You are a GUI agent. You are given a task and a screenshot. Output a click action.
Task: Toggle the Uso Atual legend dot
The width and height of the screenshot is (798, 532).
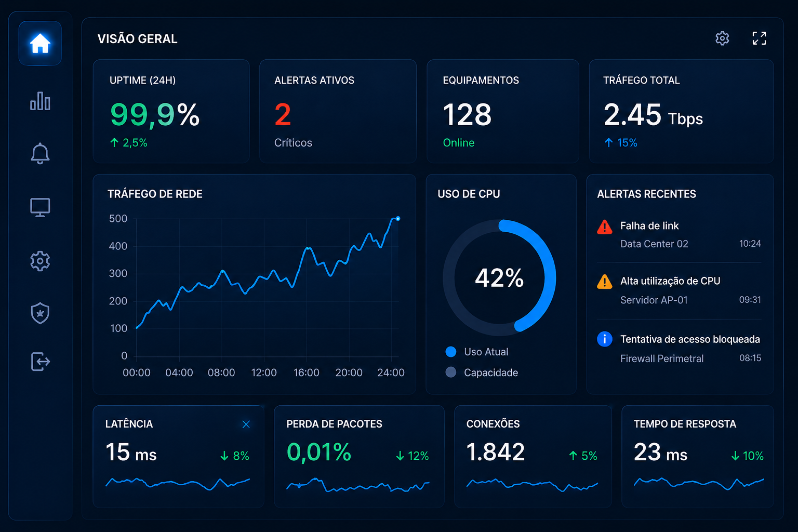click(x=451, y=352)
